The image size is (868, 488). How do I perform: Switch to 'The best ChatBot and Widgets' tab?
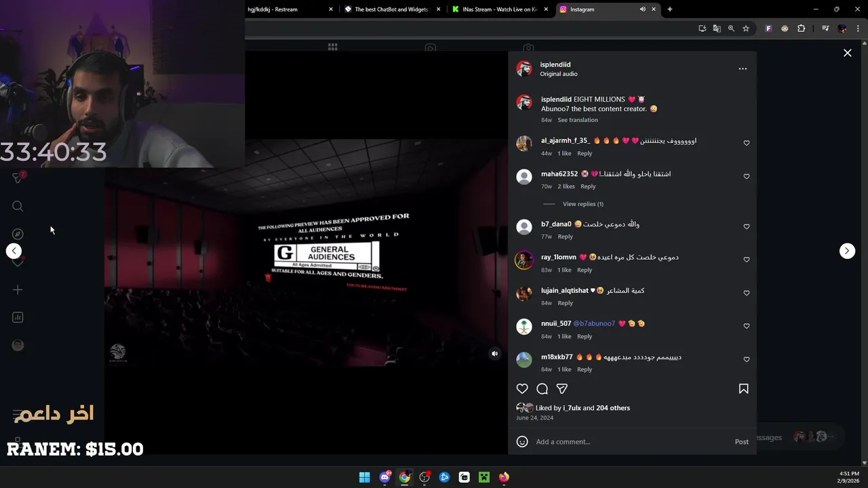coord(392,9)
